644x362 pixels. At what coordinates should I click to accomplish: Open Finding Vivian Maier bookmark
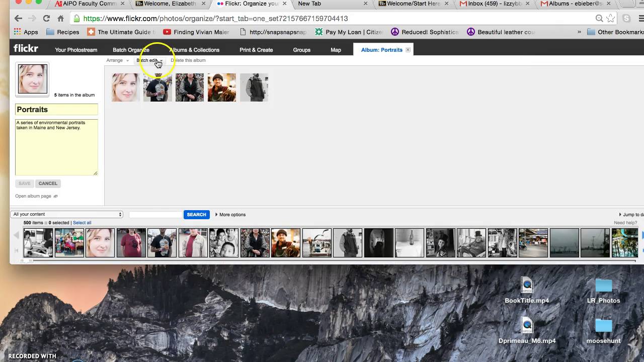(196, 32)
